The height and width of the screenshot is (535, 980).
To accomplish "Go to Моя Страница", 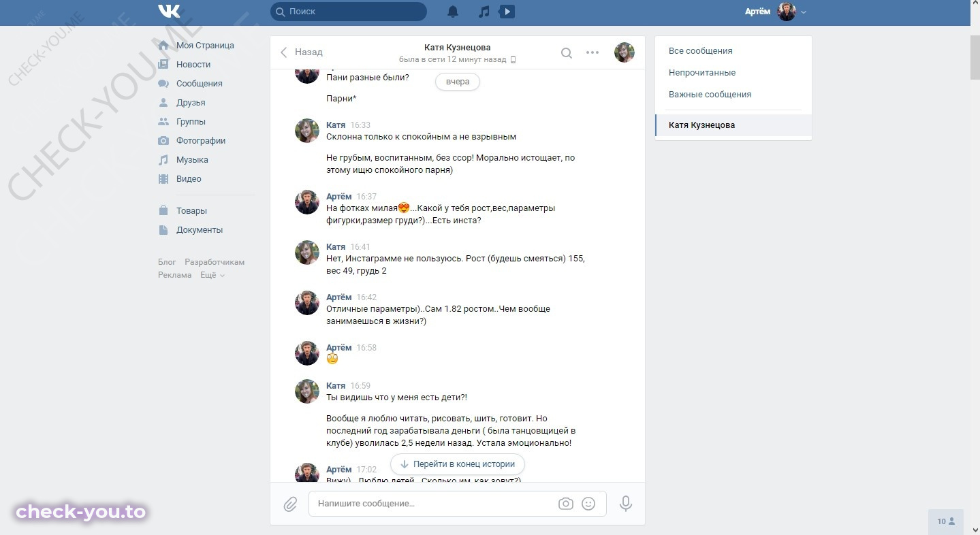I will coord(205,46).
